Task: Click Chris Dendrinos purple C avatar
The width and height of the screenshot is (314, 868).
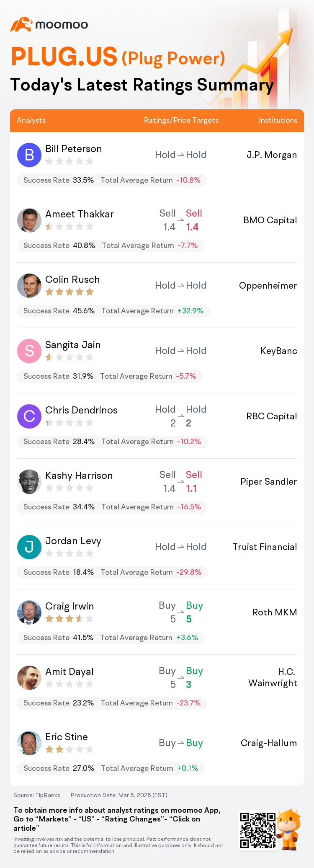Action: pos(29,416)
